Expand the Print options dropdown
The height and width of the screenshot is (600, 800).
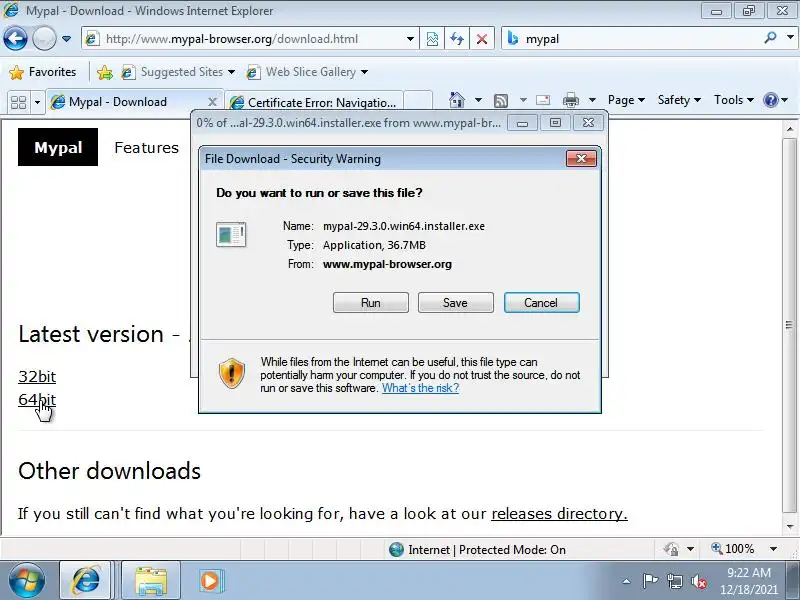[x=592, y=100]
